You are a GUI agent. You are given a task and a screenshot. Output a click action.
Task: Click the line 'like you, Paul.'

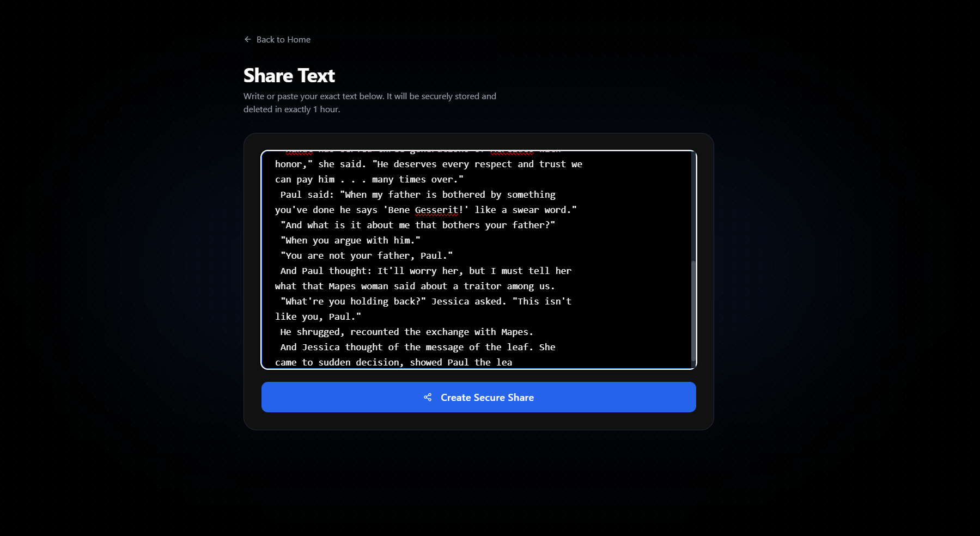pyautogui.click(x=318, y=317)
